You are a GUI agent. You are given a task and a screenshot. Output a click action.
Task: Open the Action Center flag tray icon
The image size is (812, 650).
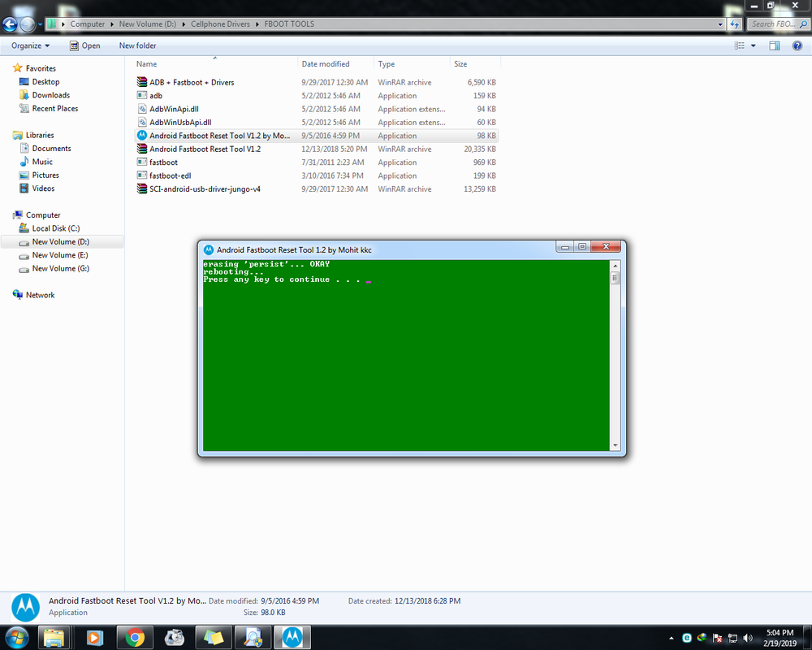pos(717,638)
